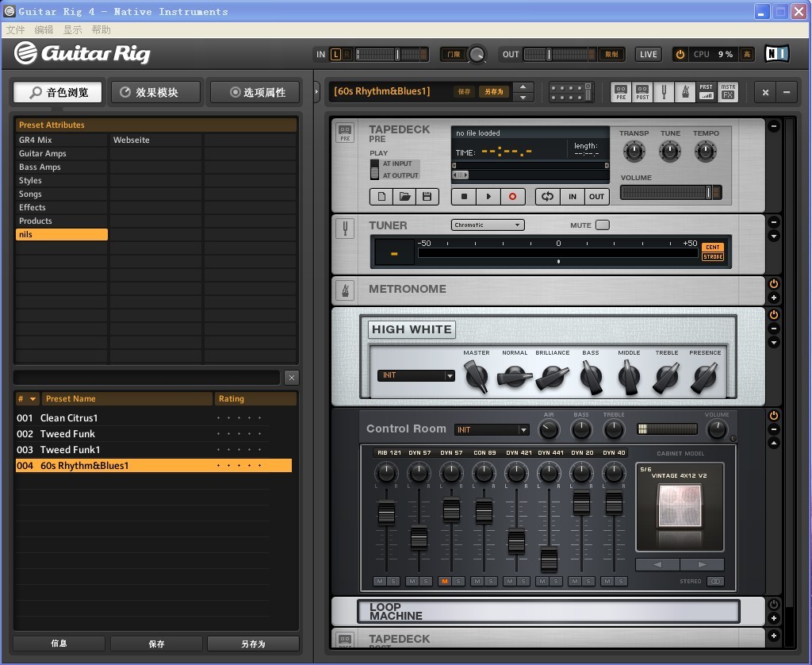This screenshot has width=812, height=665.
Task: Toggle the input L channel button
Action: pyautogui.click(x=335, y=54)
